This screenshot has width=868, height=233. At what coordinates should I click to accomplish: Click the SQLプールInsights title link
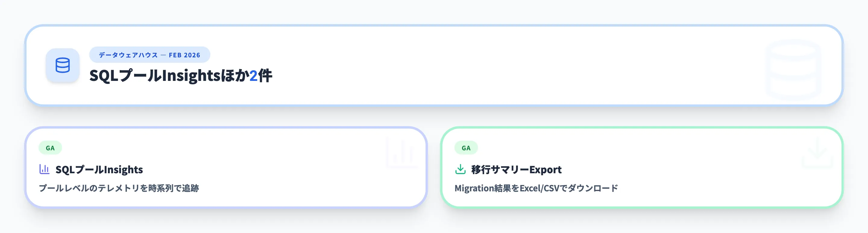(x=99, y=170)
